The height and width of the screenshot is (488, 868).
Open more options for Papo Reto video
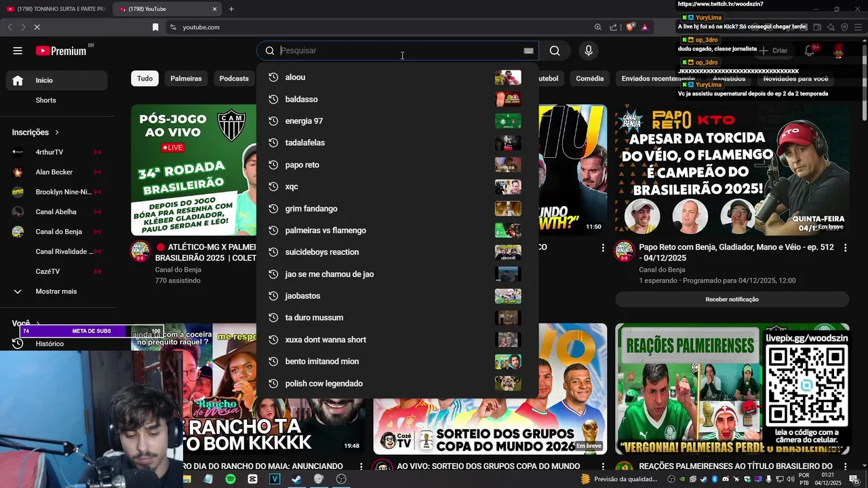[x=845, y=248]
